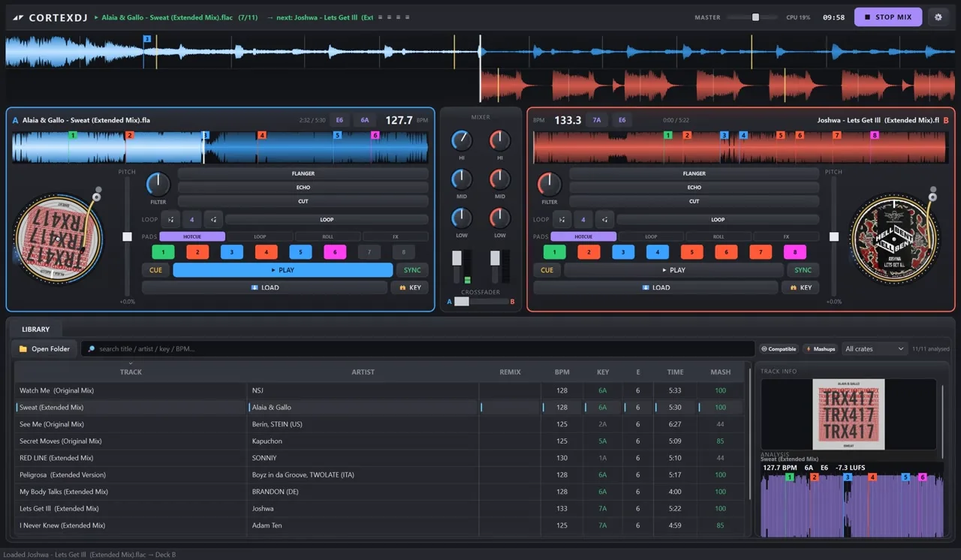Click the Deck A spinning vinyl platter

click(x=59, y=239)
